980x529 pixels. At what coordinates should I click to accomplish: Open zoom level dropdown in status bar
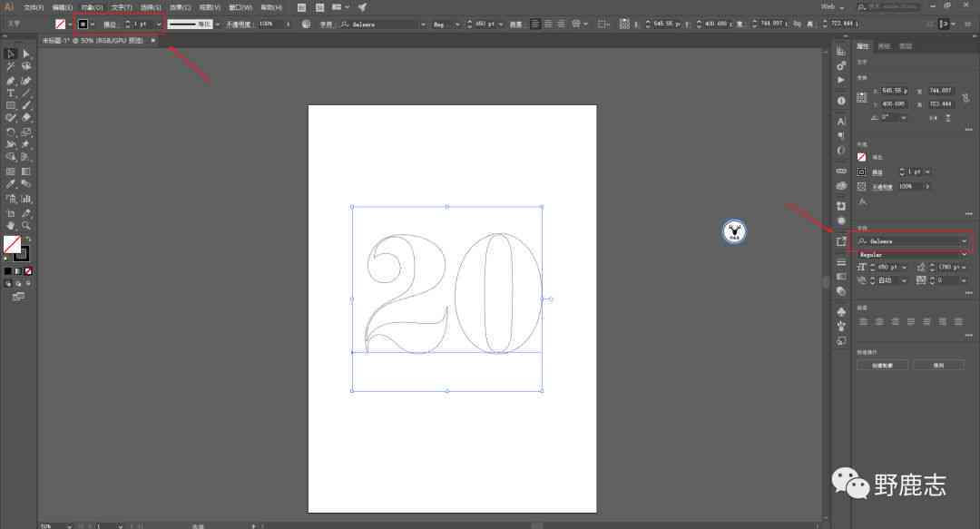(x=69, y=526)
